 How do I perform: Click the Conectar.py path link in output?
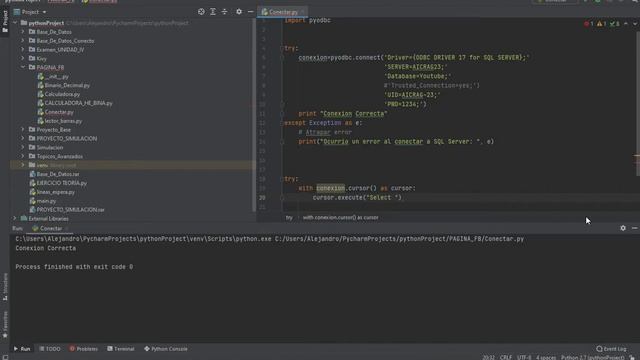pos(399,239)
